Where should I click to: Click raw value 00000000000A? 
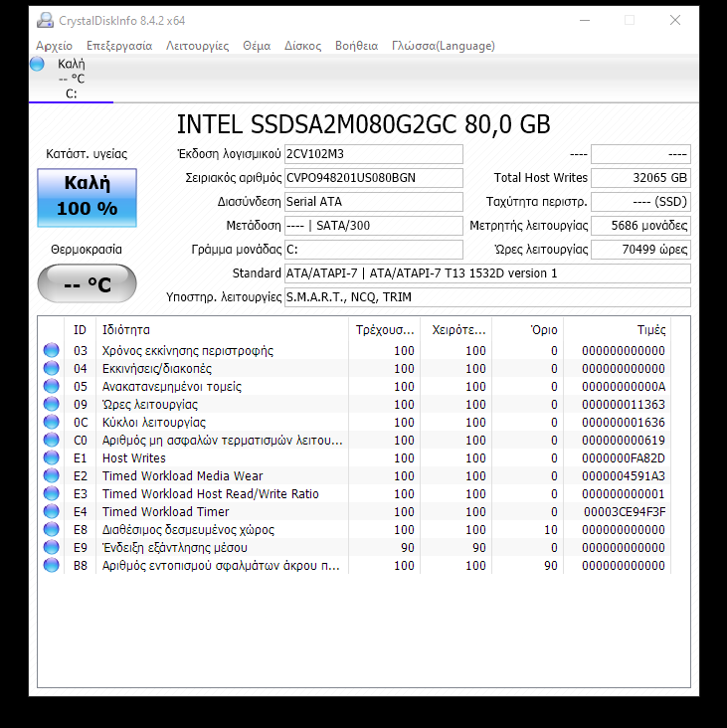(x=624, y=386)
